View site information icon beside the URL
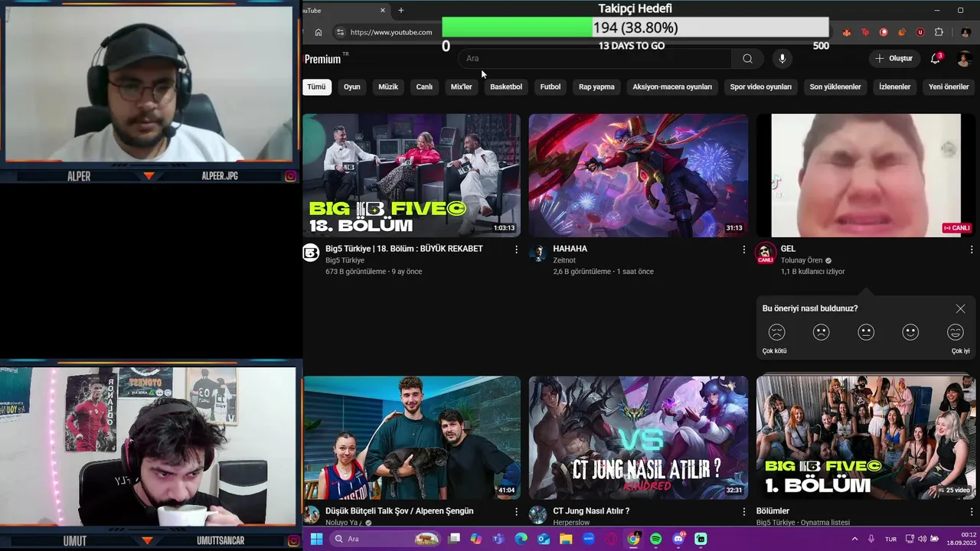The width and height of the screenshot is (980, 551). (341, 32)
